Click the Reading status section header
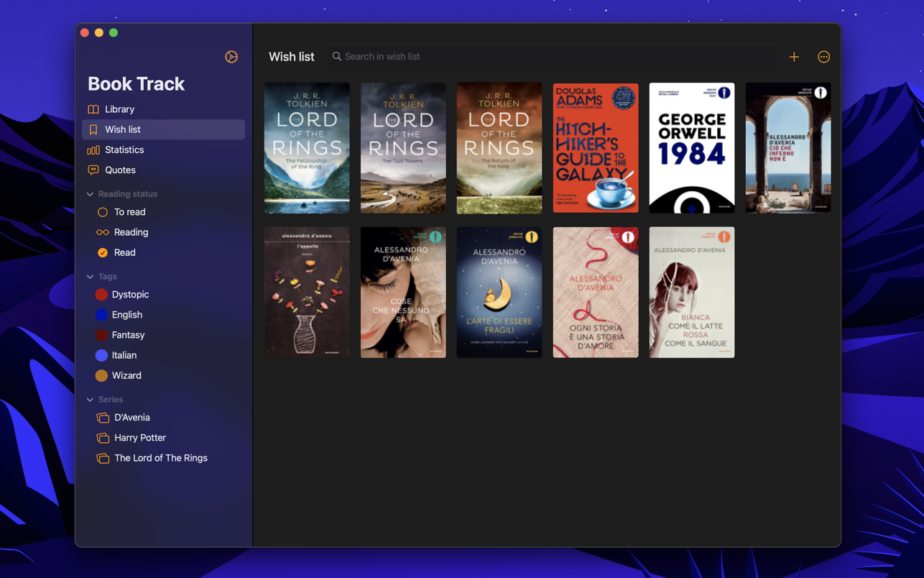This screenshot has height=578, width=924. point(128,194)
